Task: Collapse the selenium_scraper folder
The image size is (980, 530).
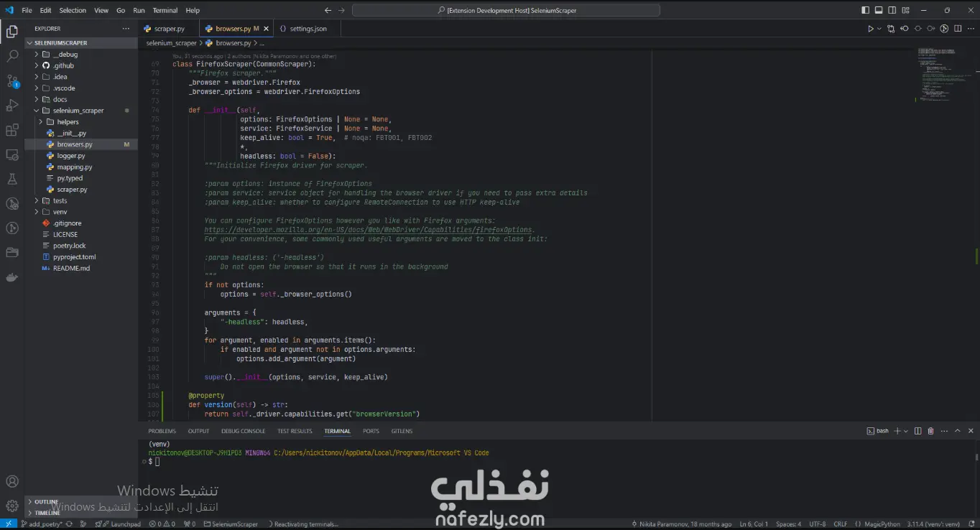Action: click(78, 111)
